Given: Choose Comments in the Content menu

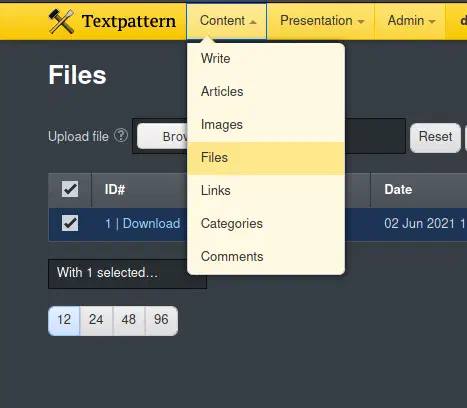Looking at the screenshot, I should (266, 257).
